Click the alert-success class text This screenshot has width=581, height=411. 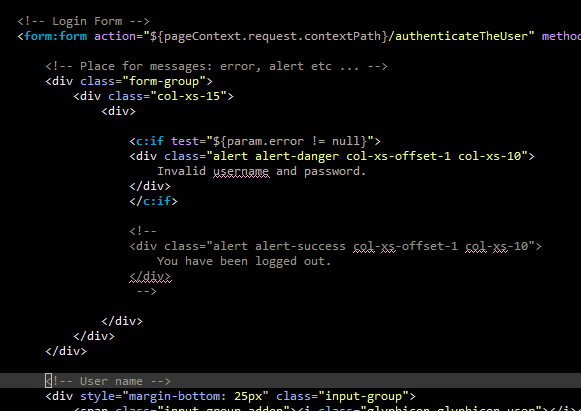coord(300,246)
